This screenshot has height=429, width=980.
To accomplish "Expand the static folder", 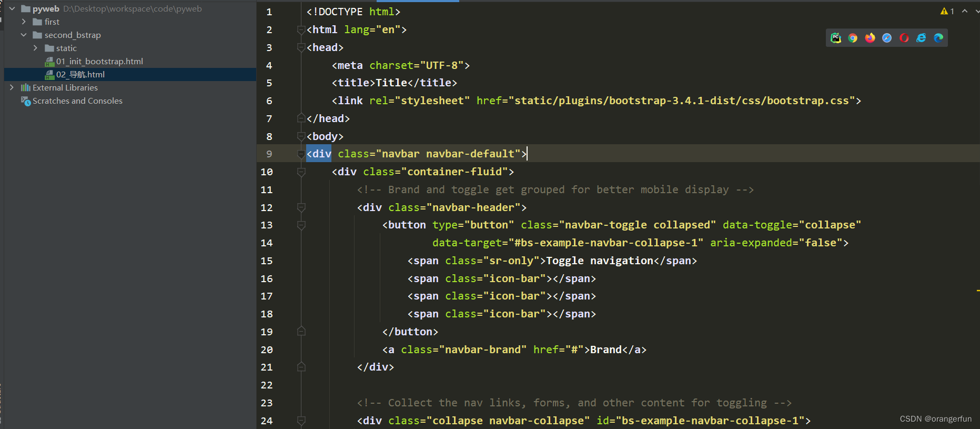I will (x=35, y=48).
